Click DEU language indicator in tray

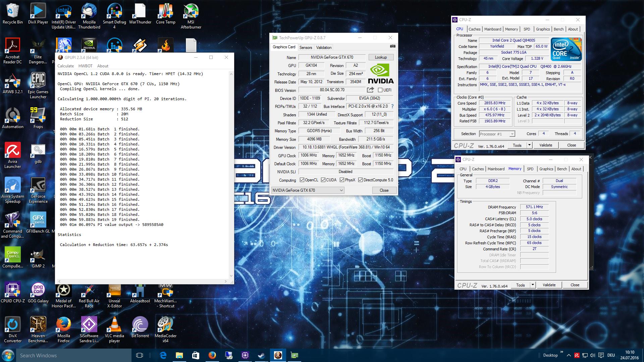click(611, 355)
